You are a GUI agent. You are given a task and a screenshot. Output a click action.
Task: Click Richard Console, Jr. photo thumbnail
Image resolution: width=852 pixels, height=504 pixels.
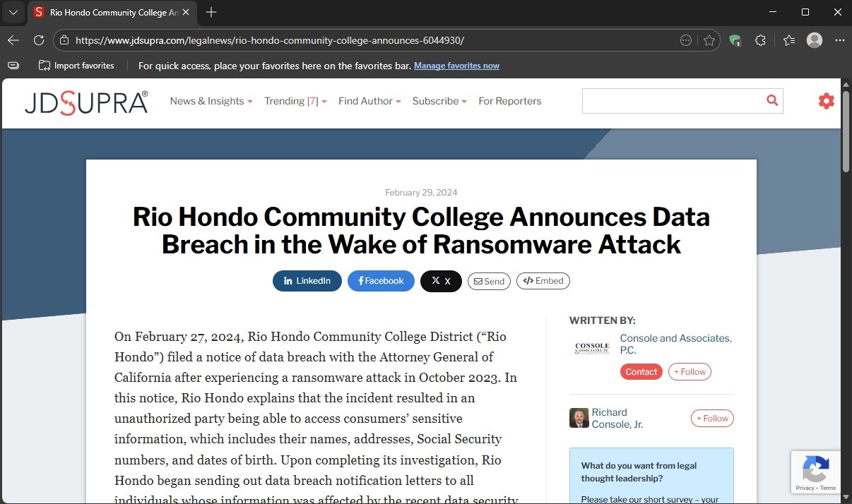click(579, 418)
